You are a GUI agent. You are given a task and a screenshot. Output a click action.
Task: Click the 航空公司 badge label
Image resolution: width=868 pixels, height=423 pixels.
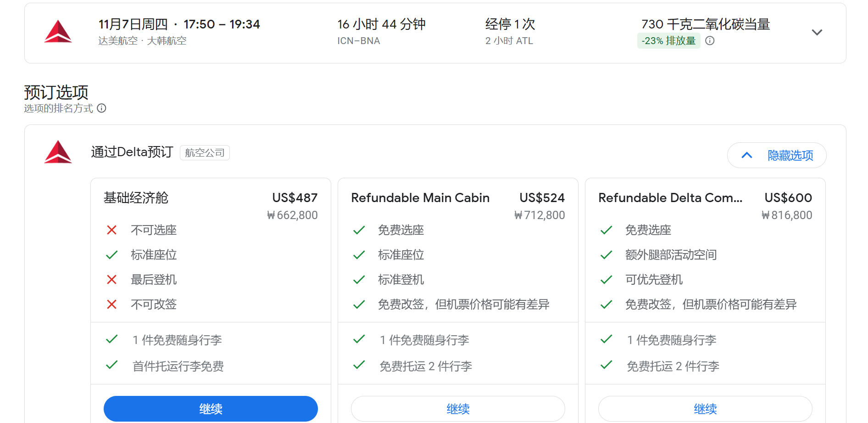205,153
